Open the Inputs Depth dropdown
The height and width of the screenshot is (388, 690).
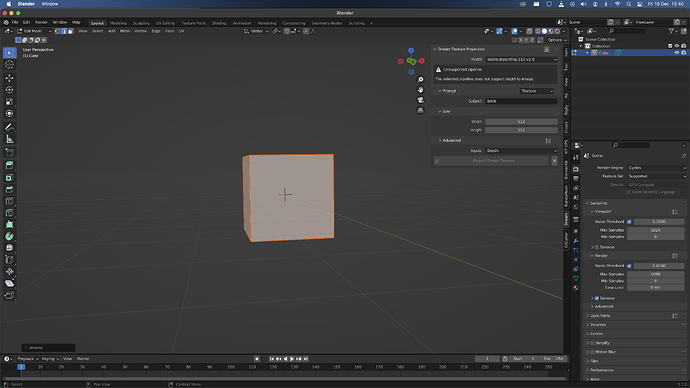click(x=521, y=151)
